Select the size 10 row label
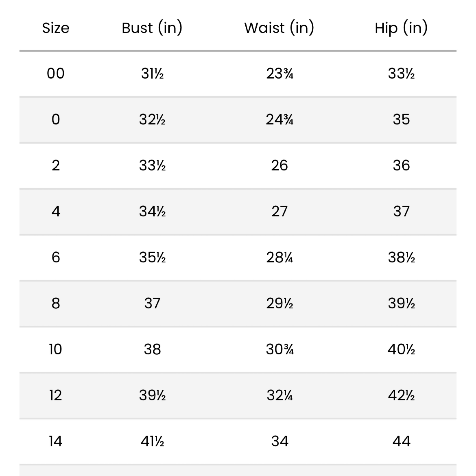This screenshot has width=476, height=476. 56,349
